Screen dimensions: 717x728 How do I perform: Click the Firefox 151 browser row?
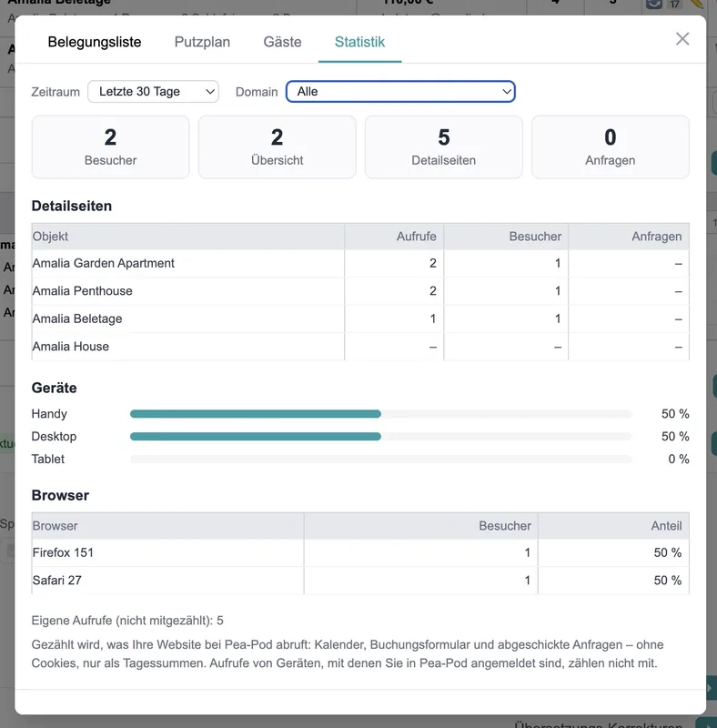(360, 552)
